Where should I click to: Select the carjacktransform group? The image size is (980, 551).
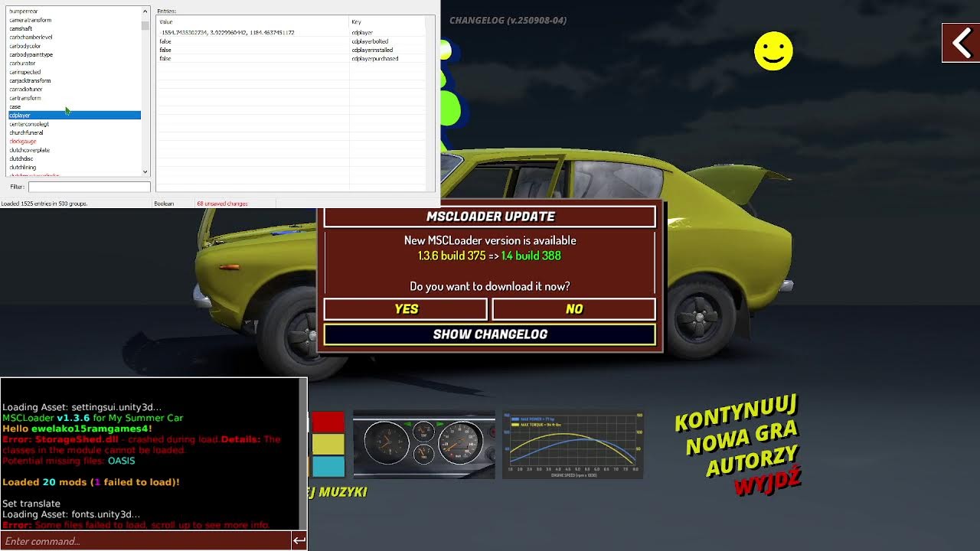point(30,80)
